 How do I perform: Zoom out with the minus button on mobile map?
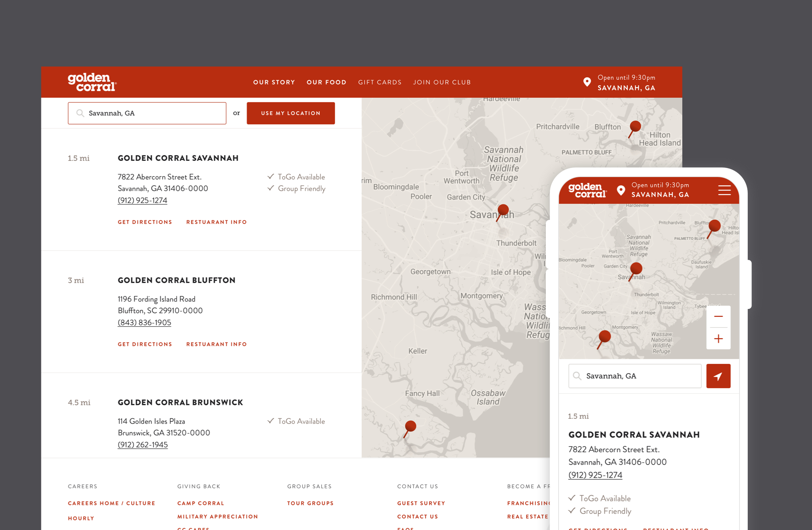(x=718, y=316)
